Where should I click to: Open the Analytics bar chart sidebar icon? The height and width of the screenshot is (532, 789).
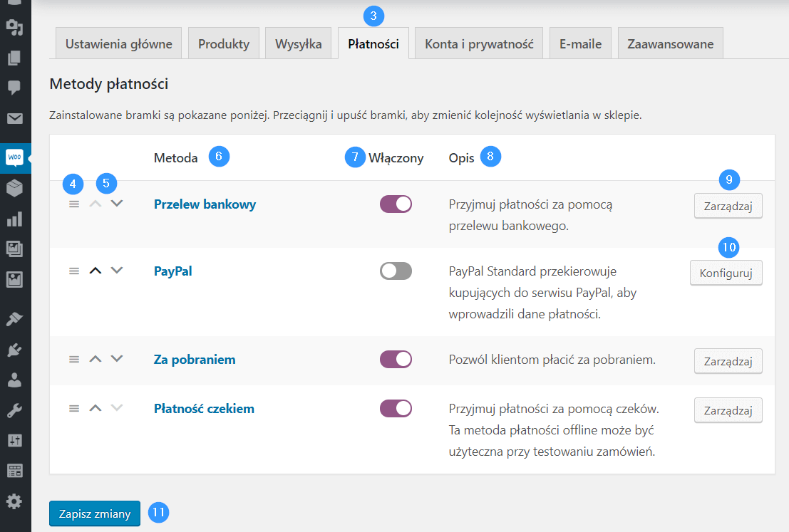point(14,219)
